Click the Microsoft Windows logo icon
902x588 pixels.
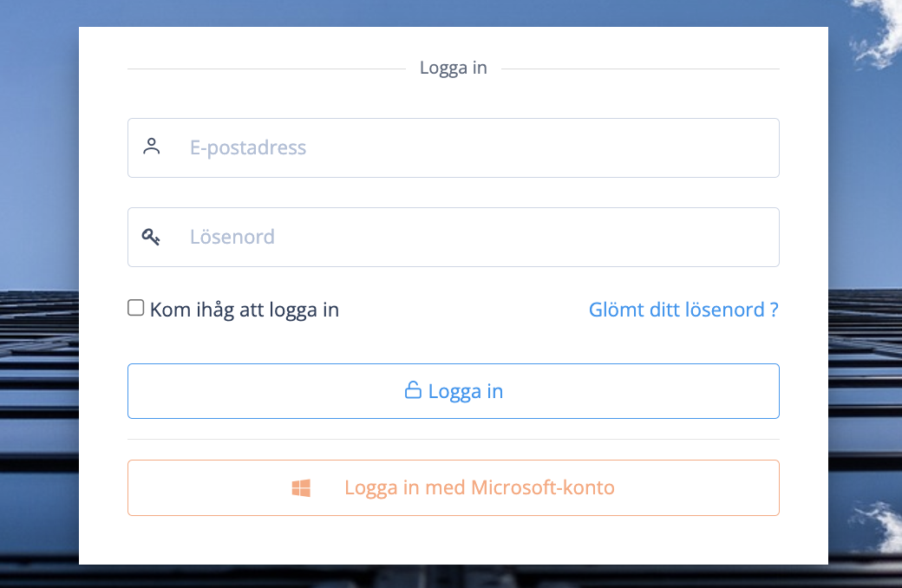301,488
